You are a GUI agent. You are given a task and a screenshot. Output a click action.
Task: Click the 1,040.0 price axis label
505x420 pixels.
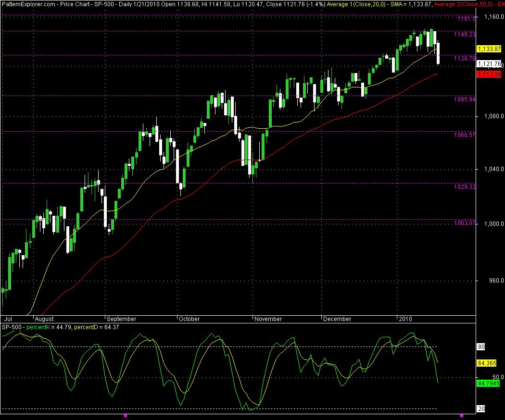point(494,169)
